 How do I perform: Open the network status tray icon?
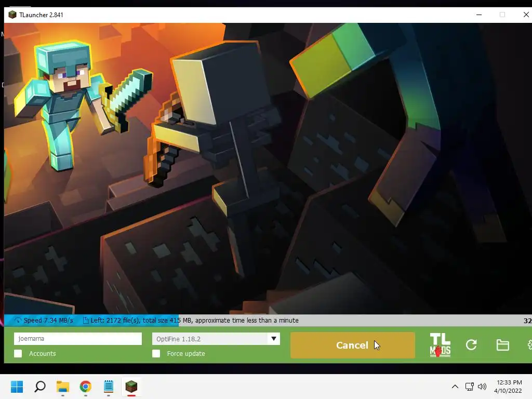coord(470,387)
